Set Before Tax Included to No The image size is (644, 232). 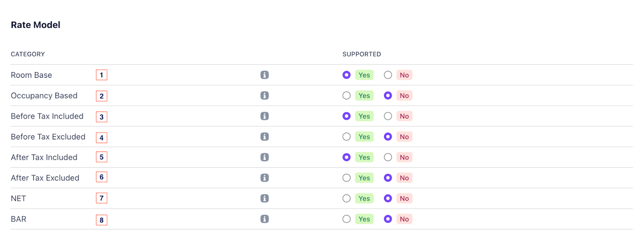pos(388,116)
